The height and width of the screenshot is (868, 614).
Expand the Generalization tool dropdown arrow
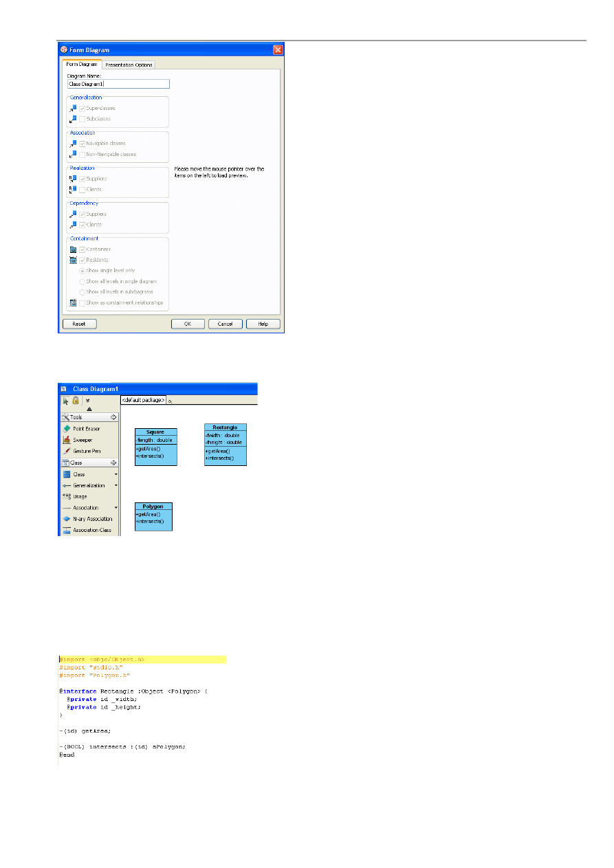(116, 485)
